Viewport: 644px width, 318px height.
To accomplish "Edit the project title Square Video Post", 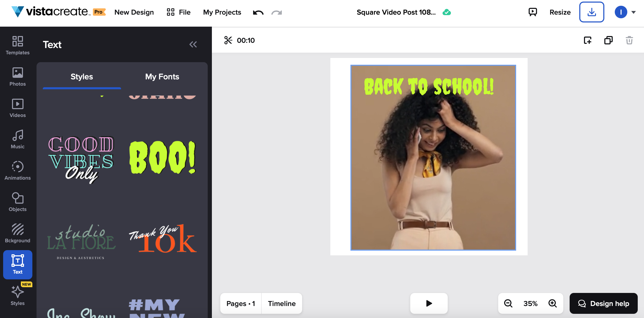I will [396, 12].
